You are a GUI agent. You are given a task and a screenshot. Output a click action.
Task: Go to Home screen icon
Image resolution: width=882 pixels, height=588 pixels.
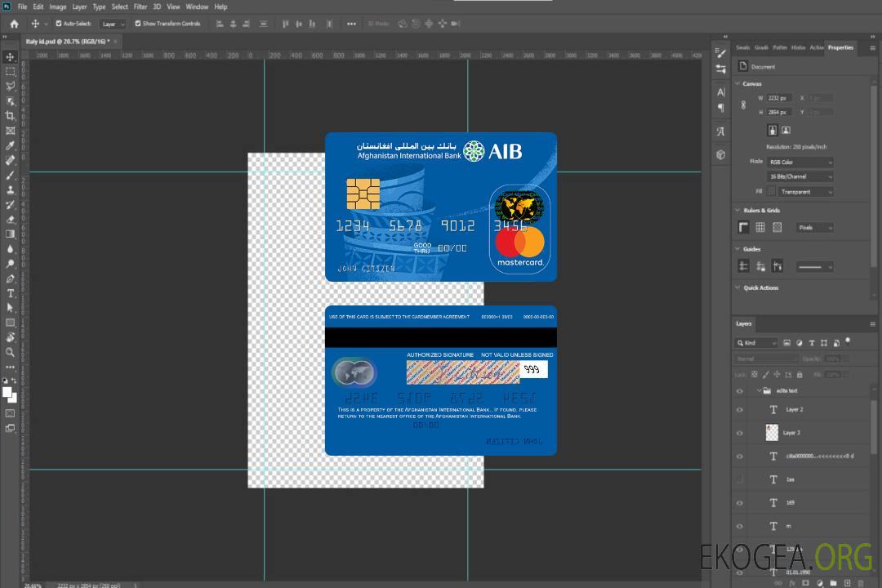point(14,24)
